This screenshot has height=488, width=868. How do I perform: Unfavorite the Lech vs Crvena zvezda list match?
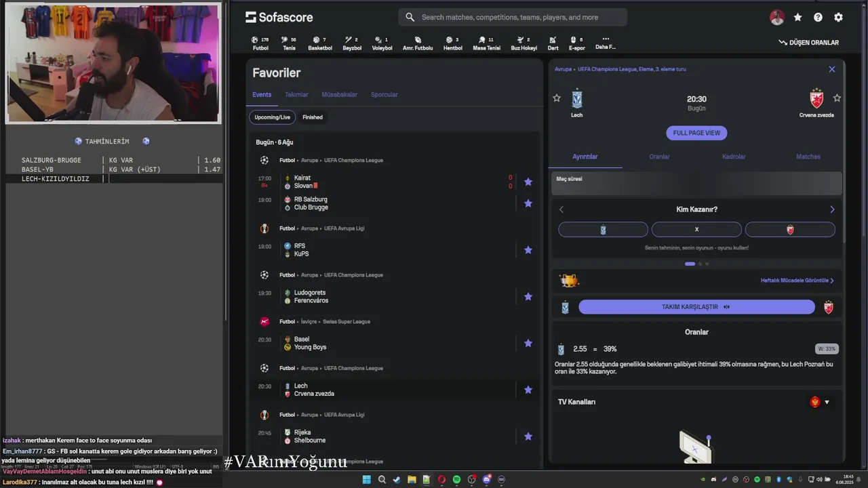point(528,390)
